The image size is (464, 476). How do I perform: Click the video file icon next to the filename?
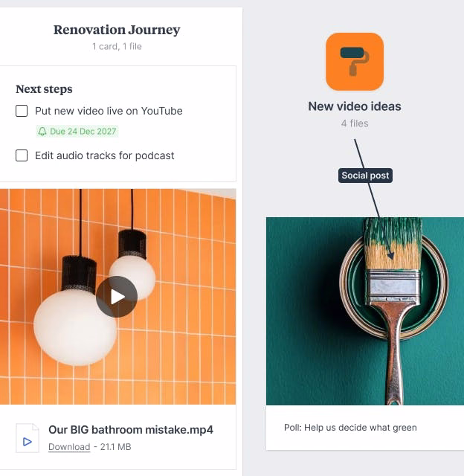28,438
